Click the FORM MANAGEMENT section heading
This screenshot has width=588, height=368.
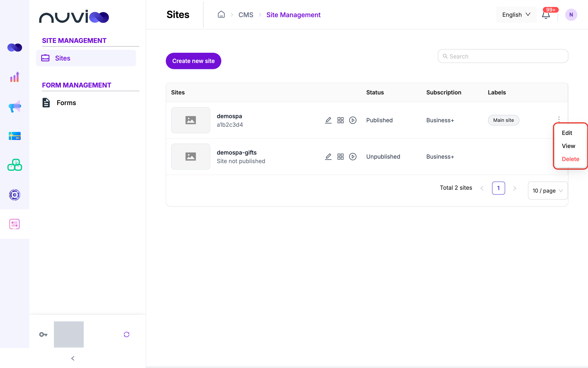(x=77, y=85)
